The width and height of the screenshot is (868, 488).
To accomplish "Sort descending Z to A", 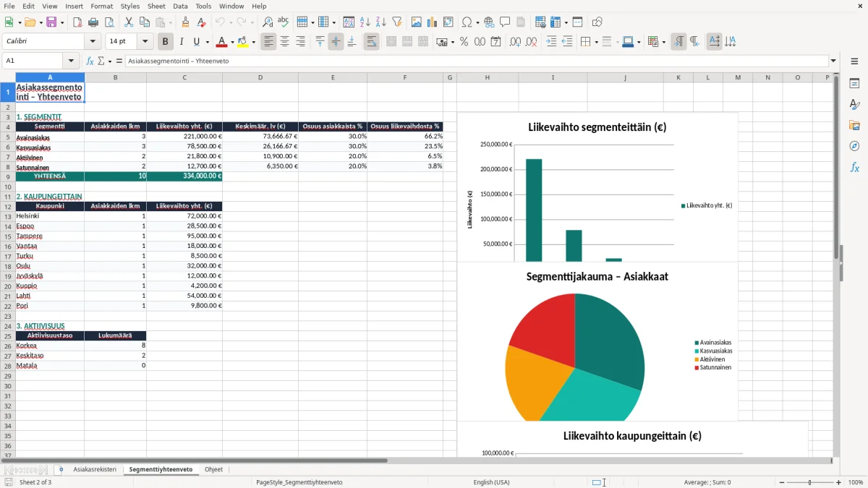I will [x=380, y=22].
